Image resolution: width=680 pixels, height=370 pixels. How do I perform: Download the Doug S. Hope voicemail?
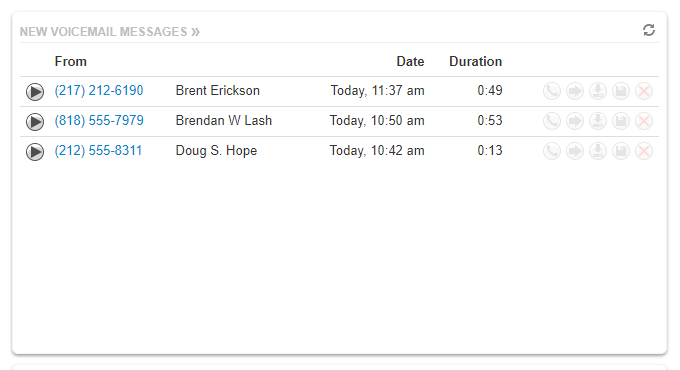click(598, 151)
